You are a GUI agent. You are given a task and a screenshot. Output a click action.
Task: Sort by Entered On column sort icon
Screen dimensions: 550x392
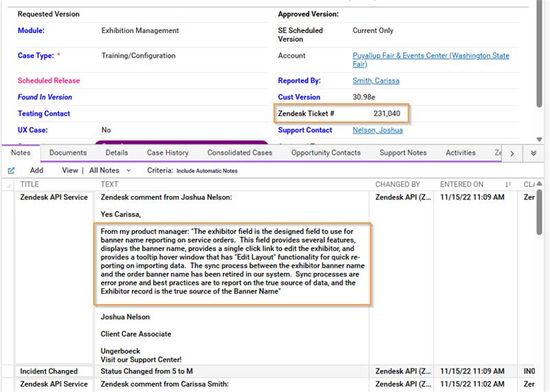pos(508,184)
